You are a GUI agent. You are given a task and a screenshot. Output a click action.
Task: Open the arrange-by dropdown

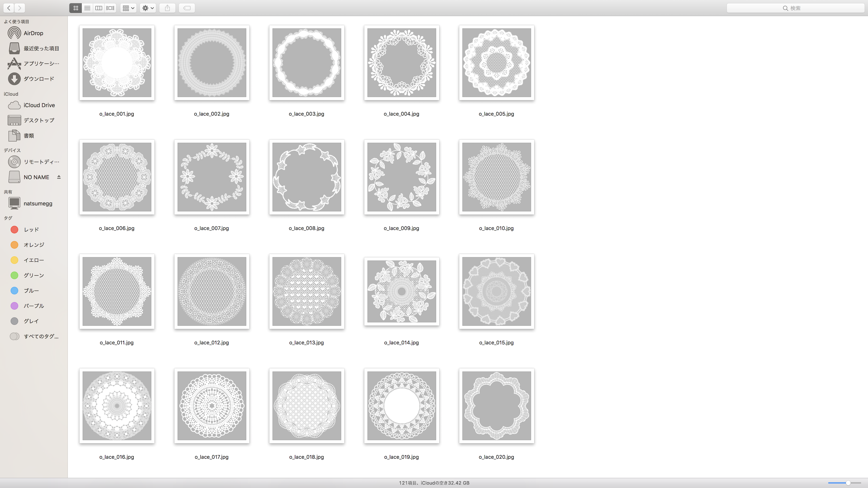tap(128, 8)
